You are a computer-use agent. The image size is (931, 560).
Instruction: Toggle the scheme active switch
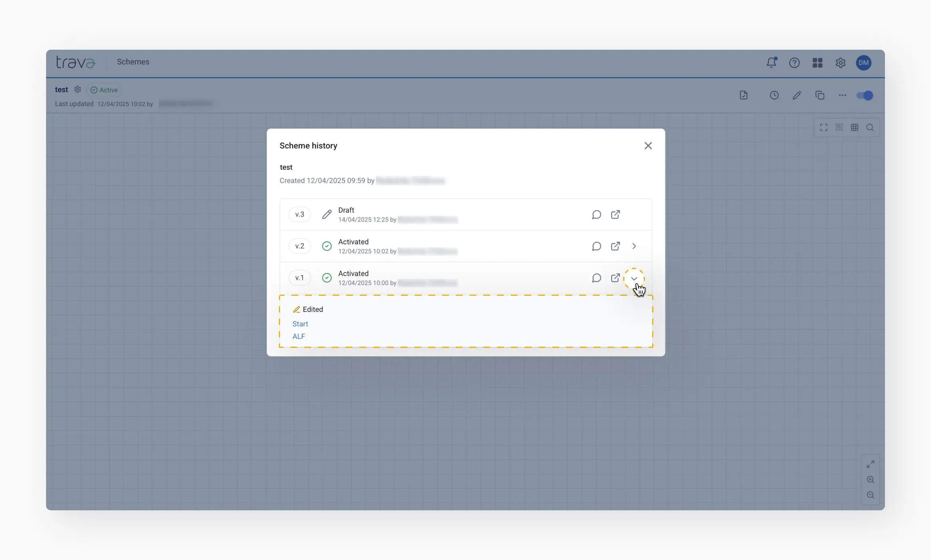click(x=865, y=95)
